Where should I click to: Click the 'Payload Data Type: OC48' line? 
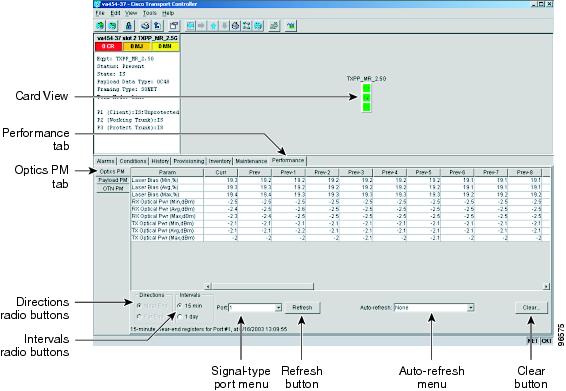pyautogui.click(x=133, y=82)
